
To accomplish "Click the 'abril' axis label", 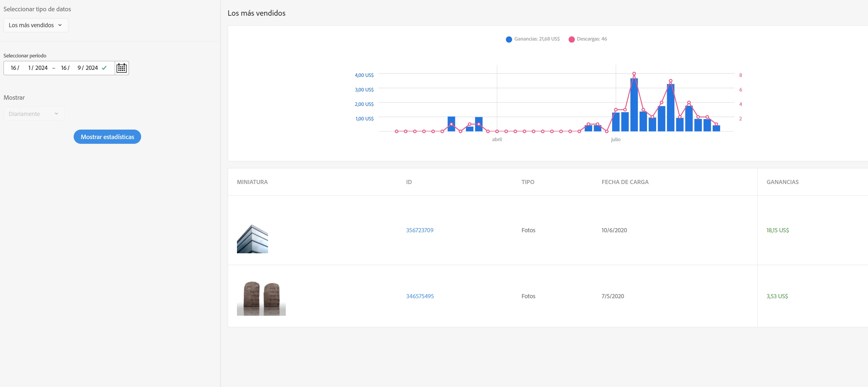I will [497, 140].
